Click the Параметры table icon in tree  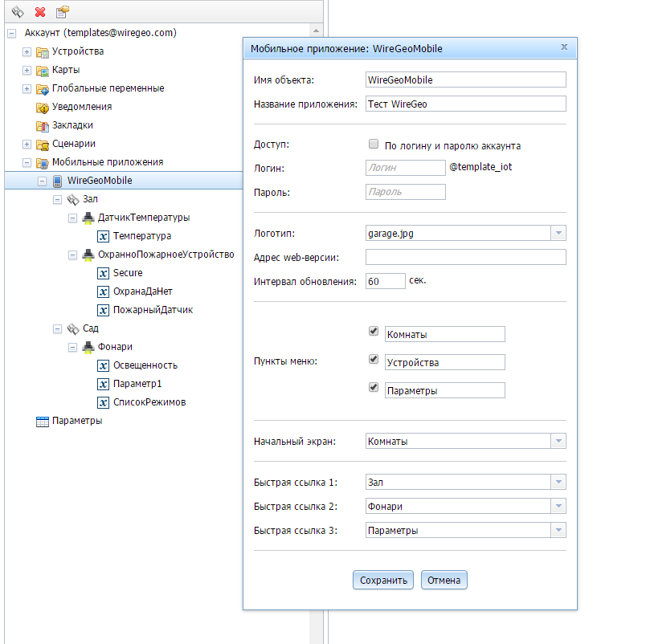point(43,422)
